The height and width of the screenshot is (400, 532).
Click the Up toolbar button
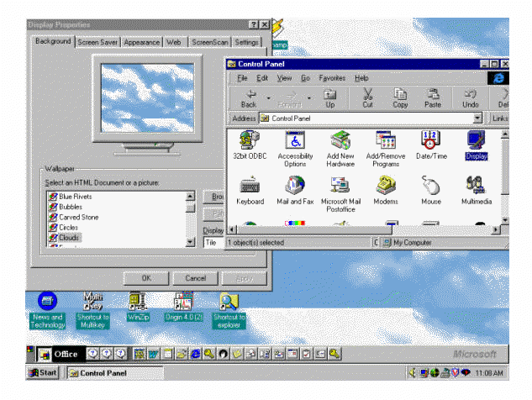point(329,98)
